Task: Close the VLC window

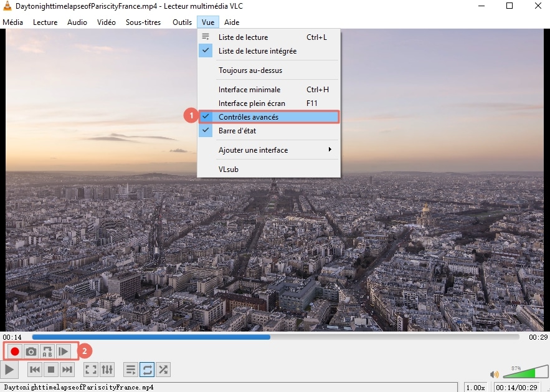Action: pyautogui.click(x=538, y=6)
